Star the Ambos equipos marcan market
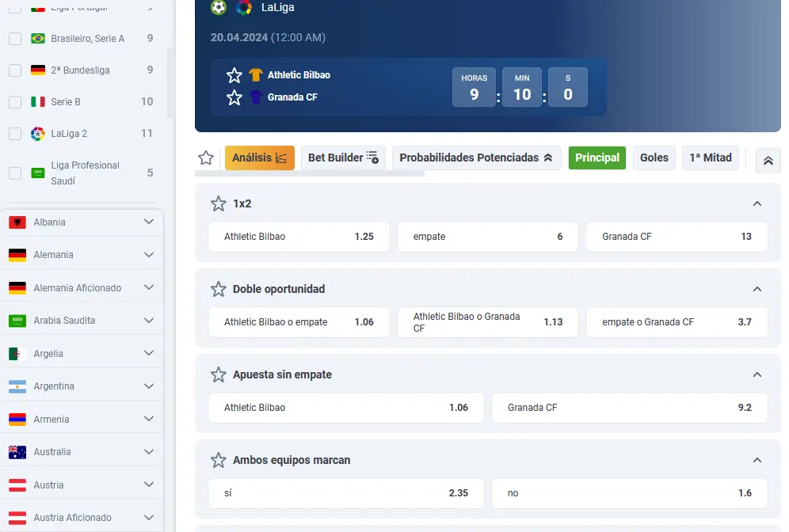Viewport: 789px width, 532px height. 219,460
